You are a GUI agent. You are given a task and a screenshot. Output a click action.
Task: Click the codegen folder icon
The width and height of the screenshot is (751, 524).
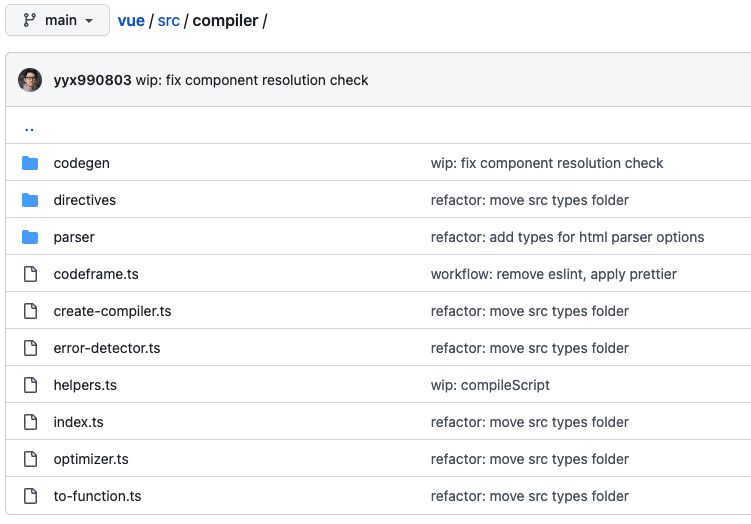[30, 163]
